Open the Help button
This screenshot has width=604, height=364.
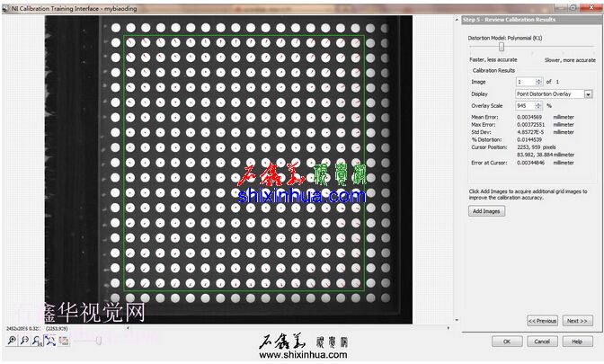[x=577, y=342]
